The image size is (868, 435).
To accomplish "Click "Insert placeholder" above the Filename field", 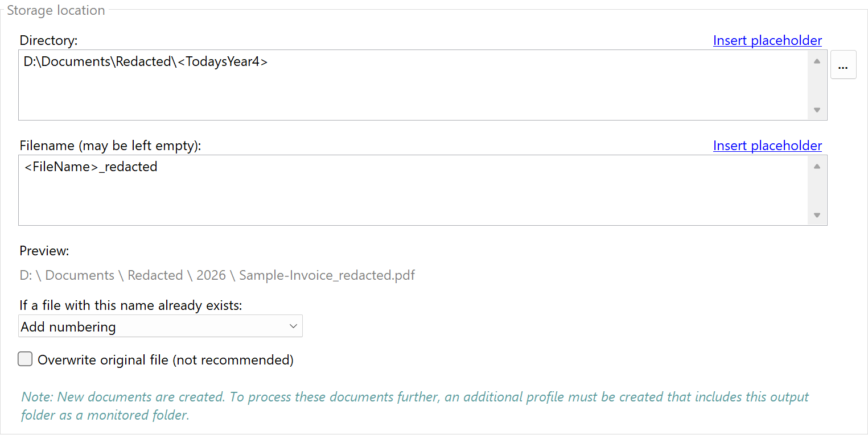I will coord(767,145).
